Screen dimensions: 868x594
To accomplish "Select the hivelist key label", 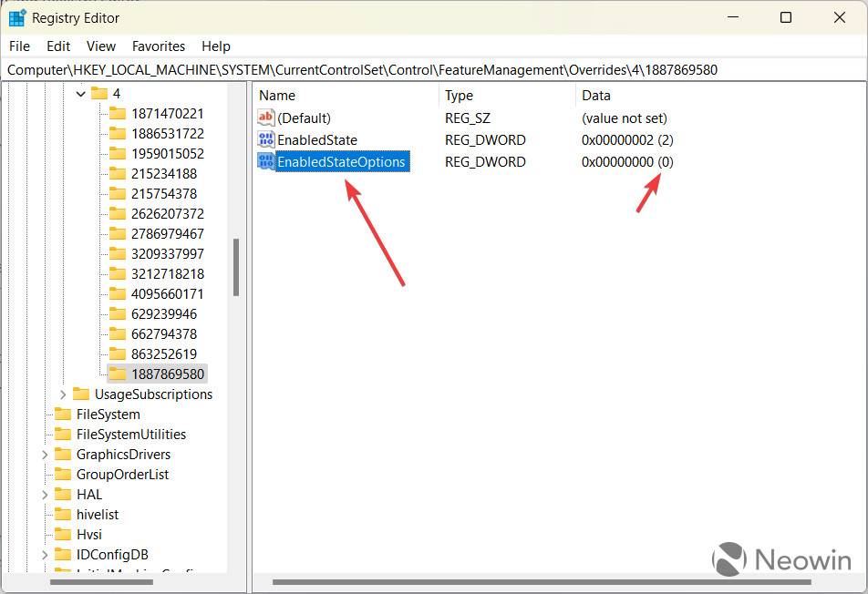I will tap(98, 515).
